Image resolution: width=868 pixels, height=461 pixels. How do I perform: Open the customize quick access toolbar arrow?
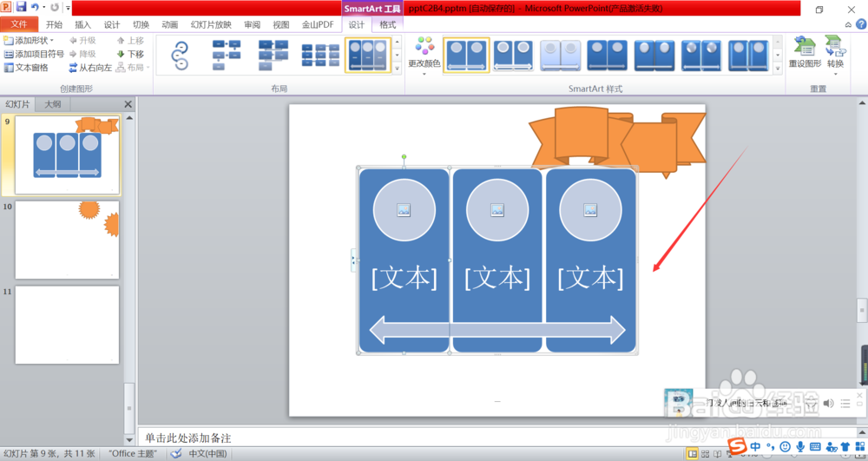click(68, 8)
